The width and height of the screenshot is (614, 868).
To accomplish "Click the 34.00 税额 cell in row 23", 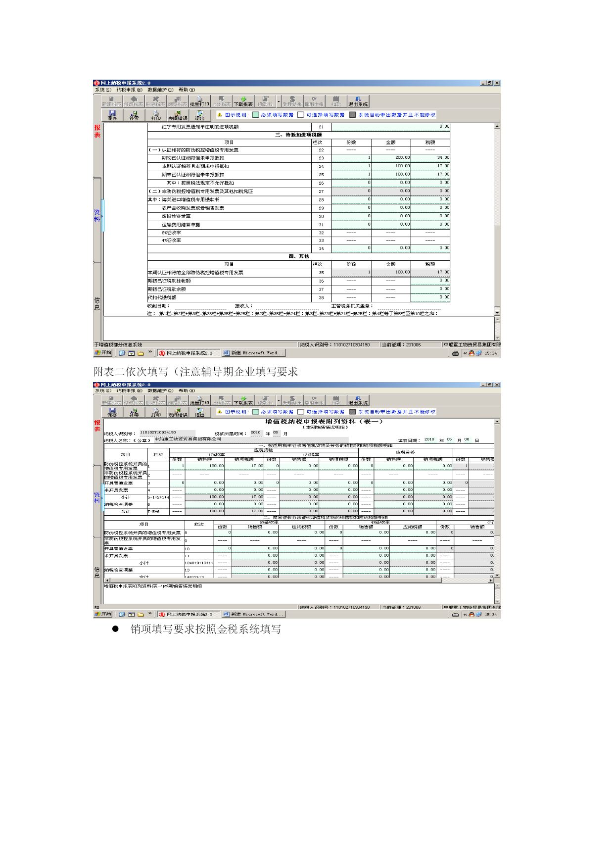I will point(430,158).
